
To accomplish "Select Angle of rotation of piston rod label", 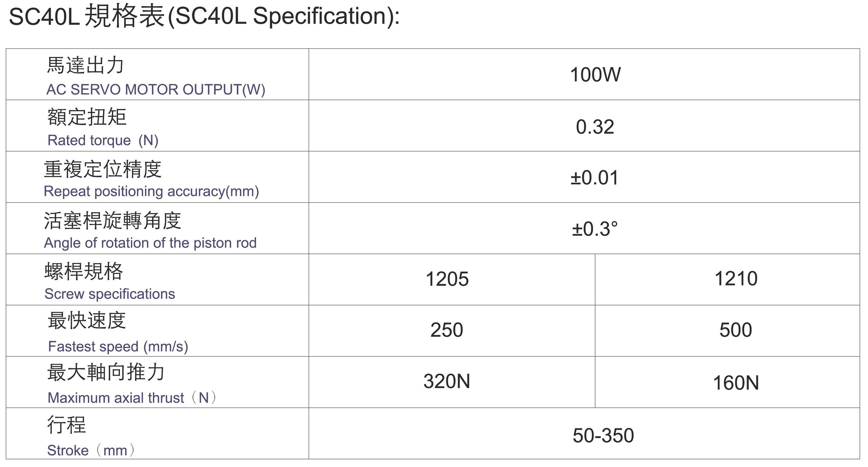I will (x=150, y=243).
